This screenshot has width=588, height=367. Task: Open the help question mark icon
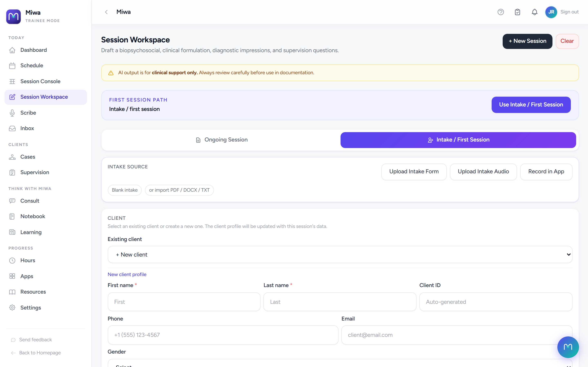tap(501, 12)
